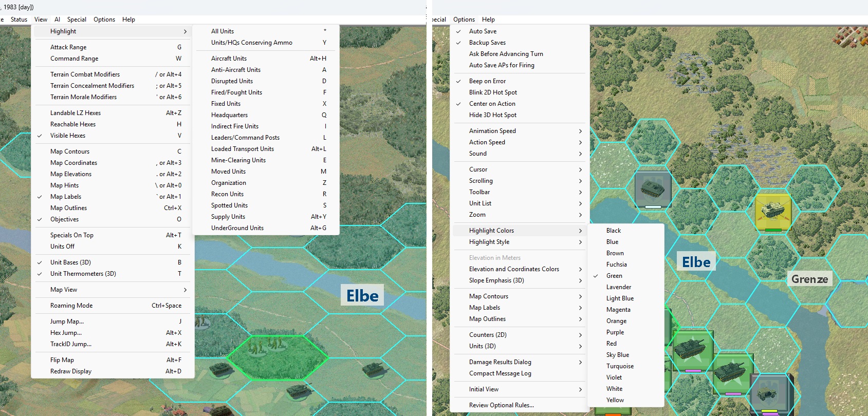Select Command Range

(x=113, y=59)
